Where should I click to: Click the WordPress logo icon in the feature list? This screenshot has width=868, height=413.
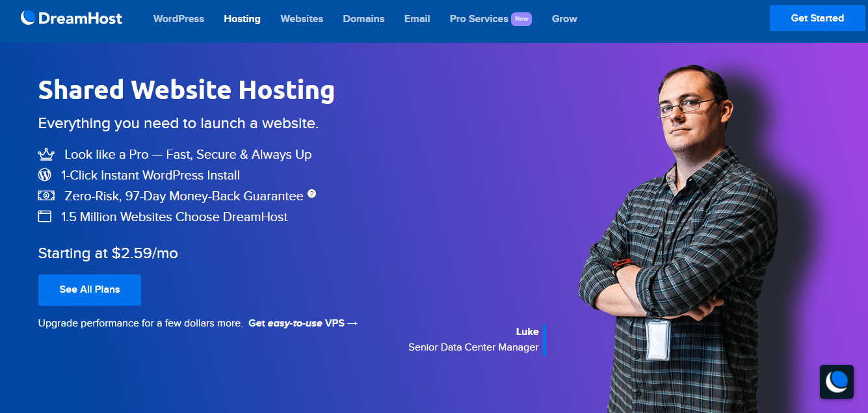point(45,175)
